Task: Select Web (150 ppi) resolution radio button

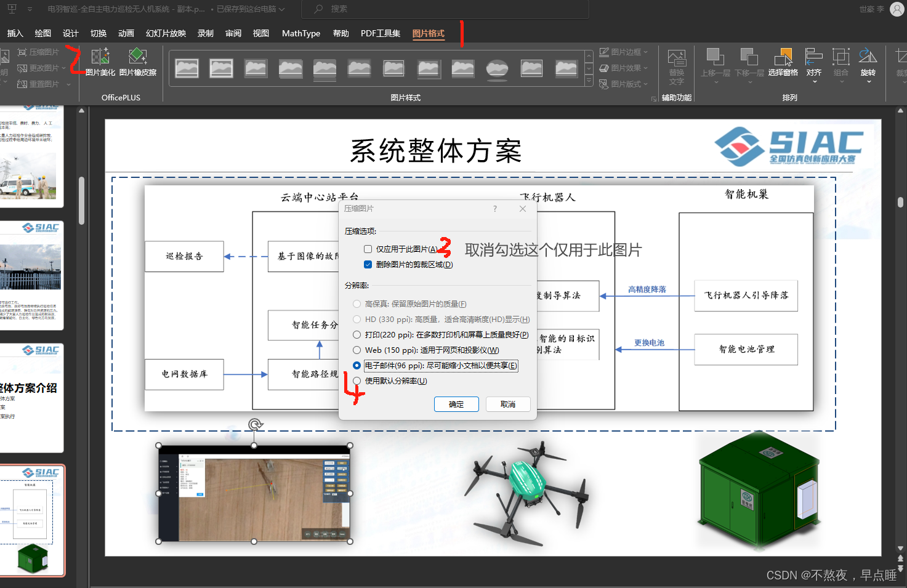Action: click(x=357, y=350)
